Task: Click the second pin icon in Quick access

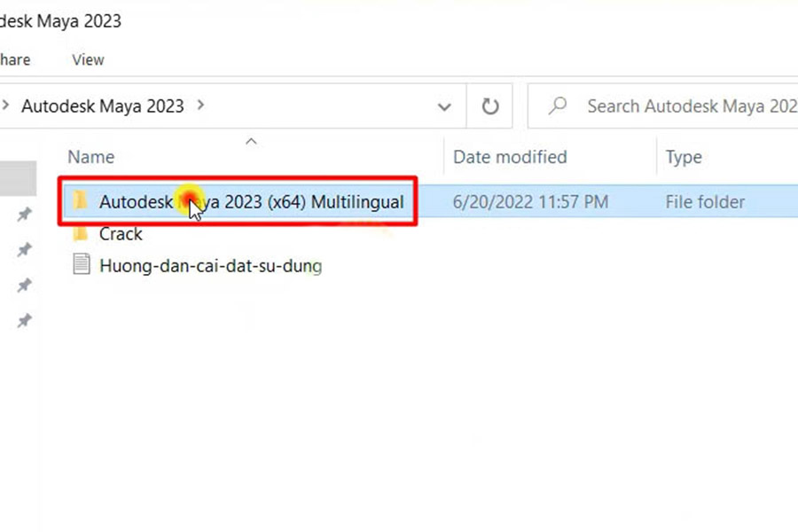Action: tap(24, 249)
